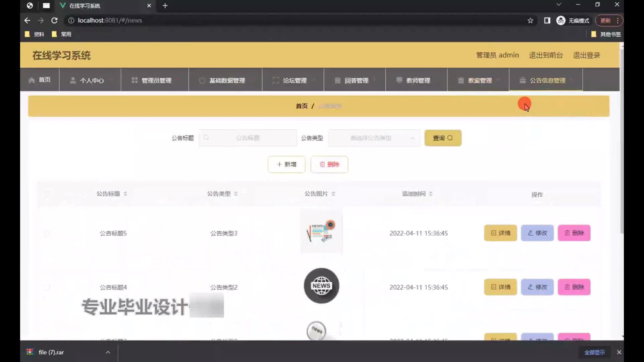
Task: Sort the table by 公告标题 column
Action: [x=125, y=194]
